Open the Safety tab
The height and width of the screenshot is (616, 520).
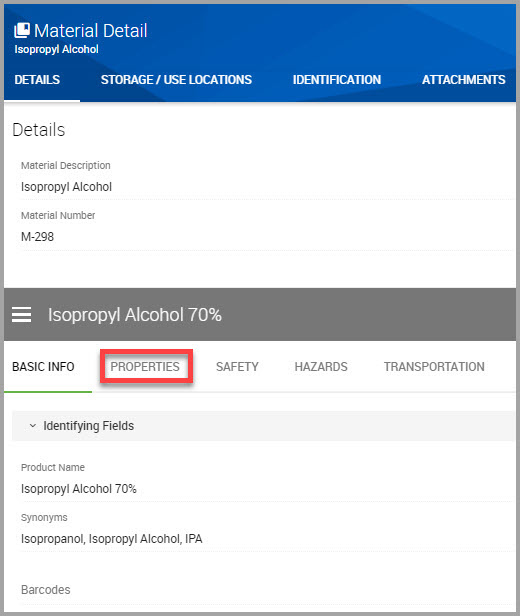pyautogui.click(x=237, y=367)
